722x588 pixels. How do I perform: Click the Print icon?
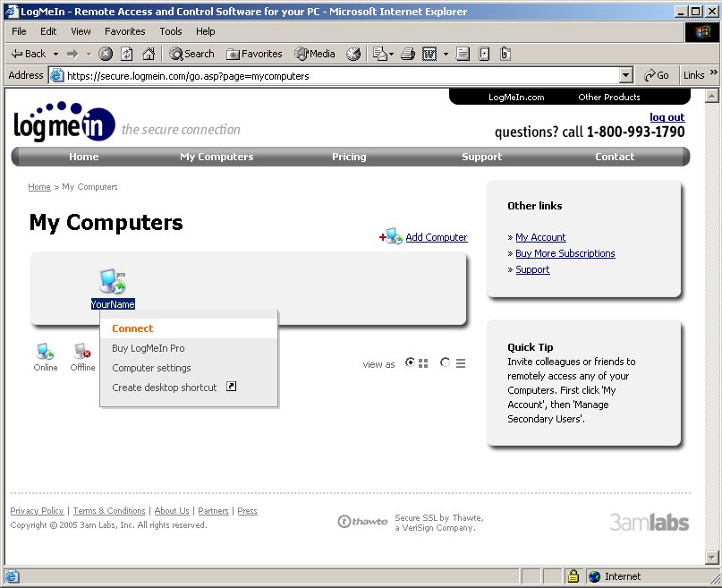[408, 54]
